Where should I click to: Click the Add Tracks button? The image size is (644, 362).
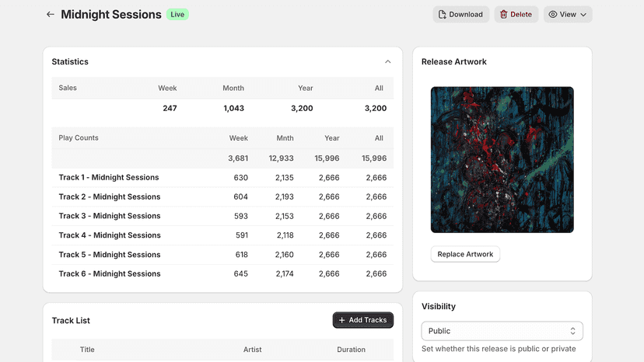[x=363, y=320]
